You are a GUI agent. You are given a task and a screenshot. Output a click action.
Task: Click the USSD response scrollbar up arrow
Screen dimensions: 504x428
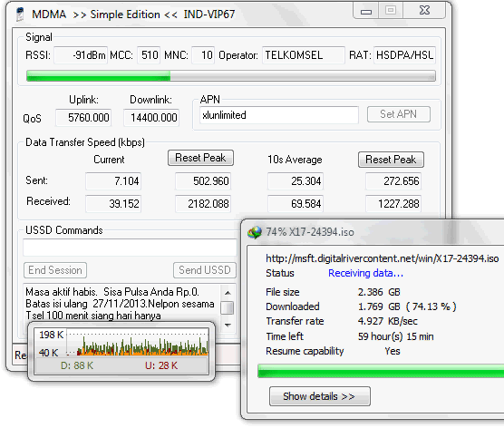228,293
